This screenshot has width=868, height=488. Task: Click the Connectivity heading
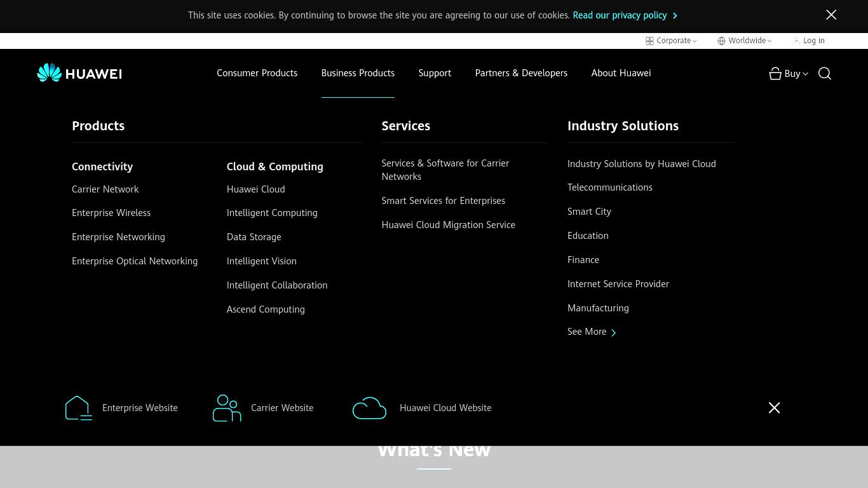(102, 166)
